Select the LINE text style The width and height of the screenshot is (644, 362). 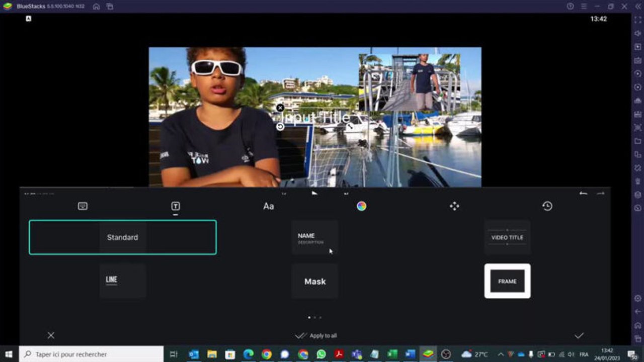click(123, 281)
